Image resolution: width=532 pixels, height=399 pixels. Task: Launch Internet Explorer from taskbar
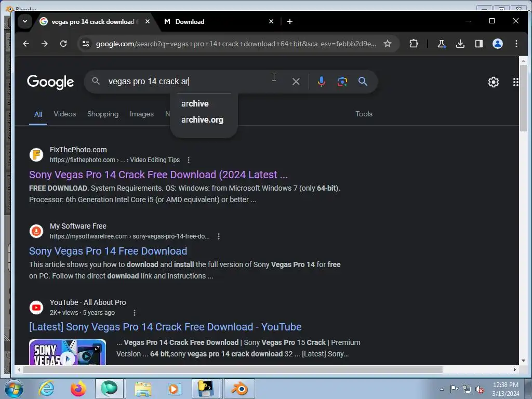[x=46, y=389]
